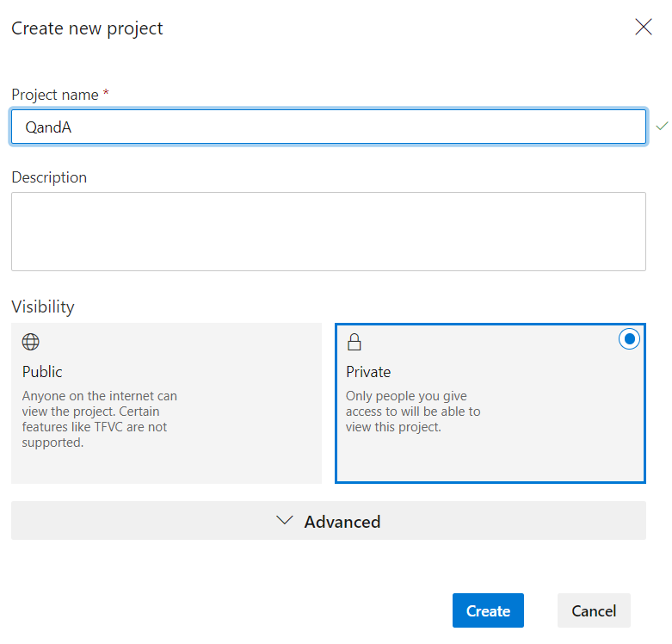The width and height of the screenshot is (672, 644).
Task: Choose the Public visibility card
Action: coord(166,403)
